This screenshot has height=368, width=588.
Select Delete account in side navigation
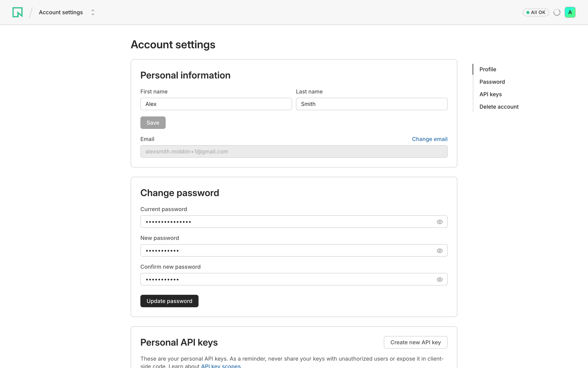pyautogui.click(x=499, y=107)
